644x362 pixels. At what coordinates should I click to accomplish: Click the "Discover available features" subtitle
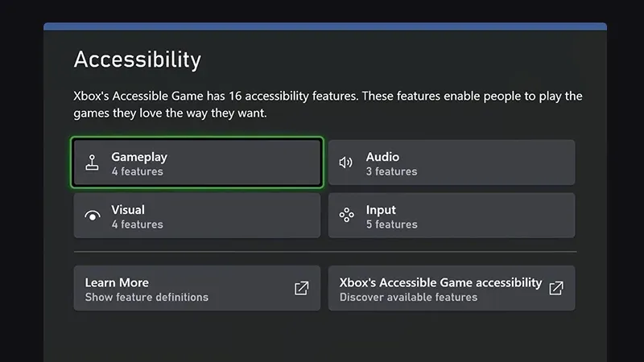pos(408,297)
